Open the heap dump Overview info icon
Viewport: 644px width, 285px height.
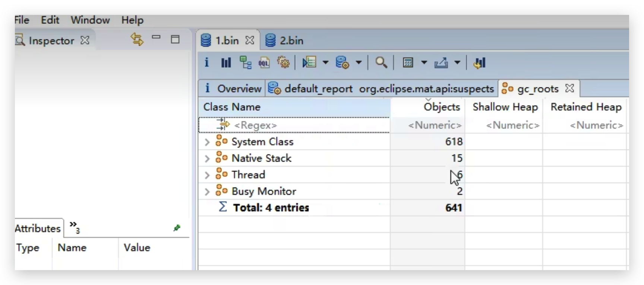pyautogui.click(x=206, y=63)
